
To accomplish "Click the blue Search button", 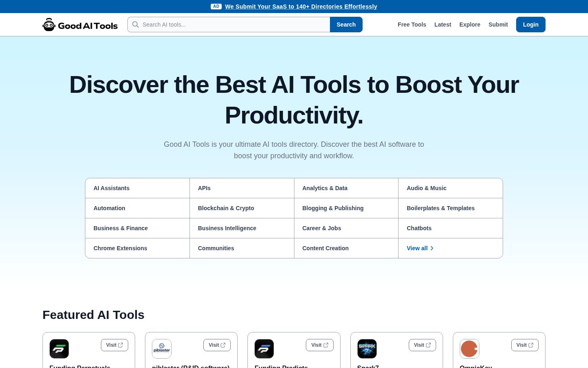I will click(346, 25).
